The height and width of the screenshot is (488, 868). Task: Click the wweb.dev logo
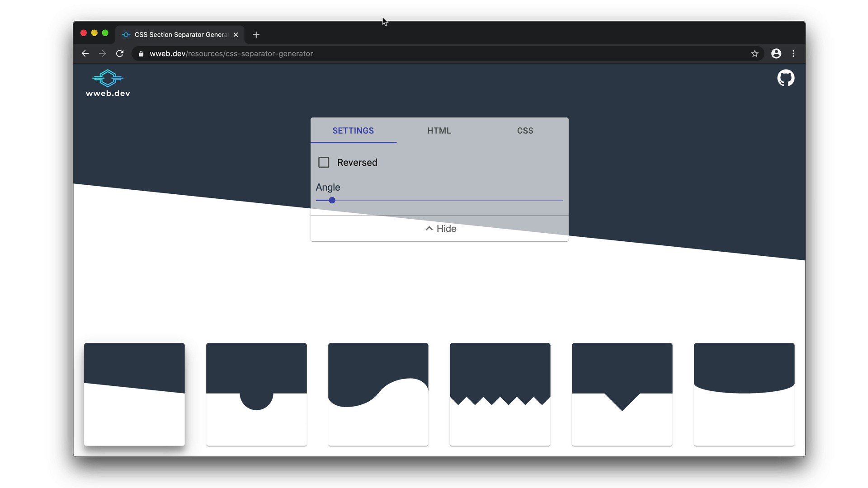click(x=108, y=83)
